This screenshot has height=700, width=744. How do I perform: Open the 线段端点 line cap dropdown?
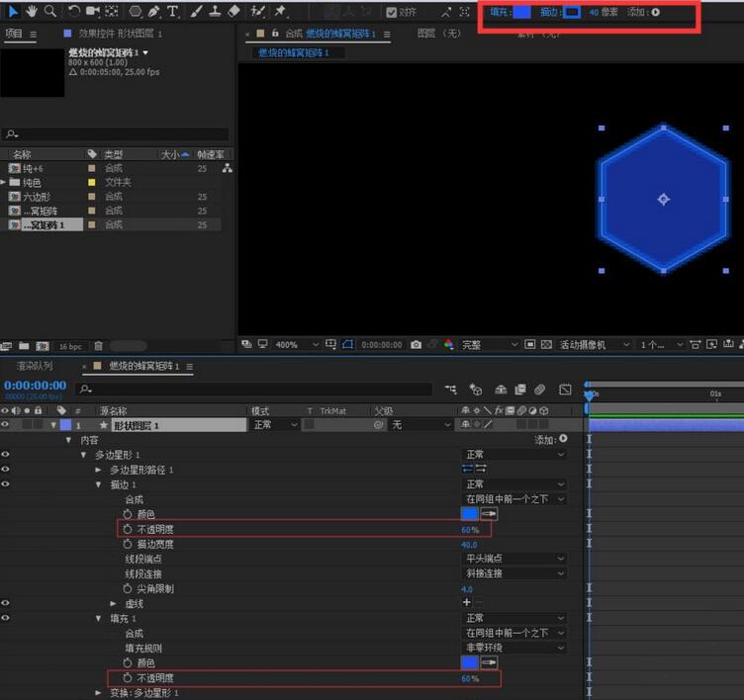[514, 559]
